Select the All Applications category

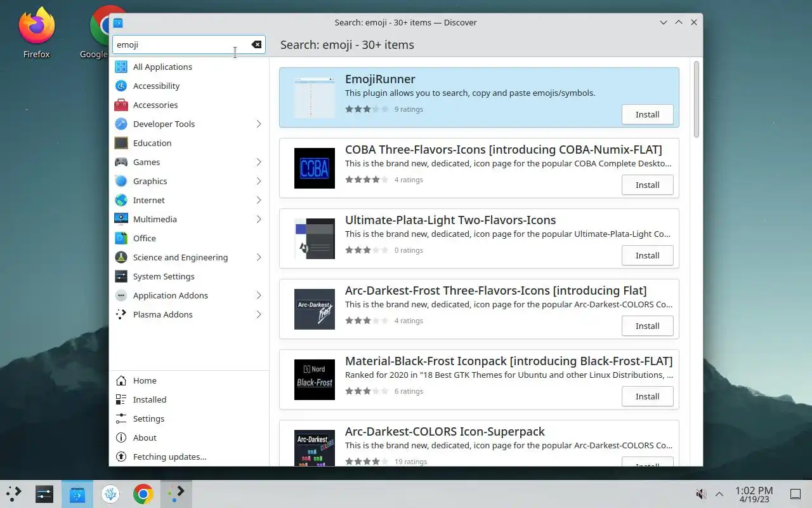click(x=189, y=67)
